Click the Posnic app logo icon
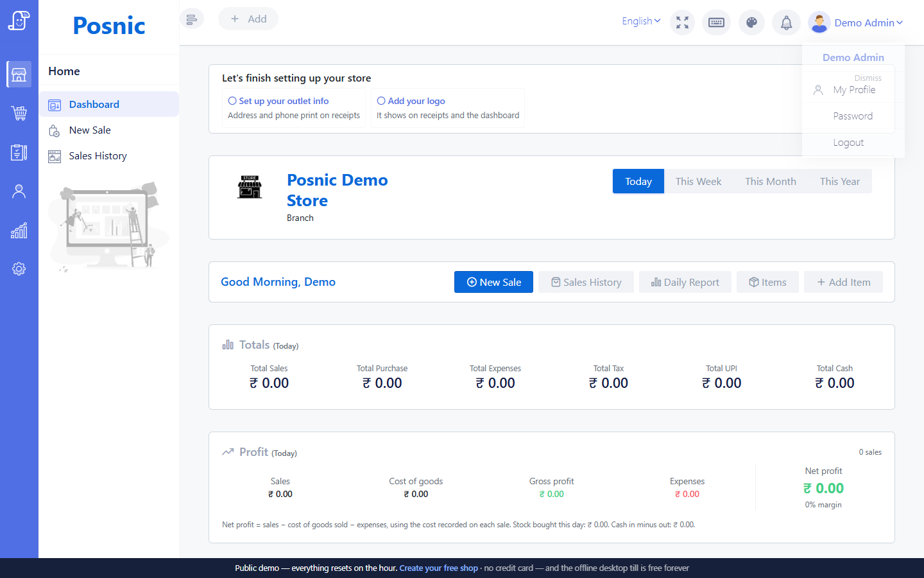The height and width of the screenshot is (578, 924). tap(19, 21)
